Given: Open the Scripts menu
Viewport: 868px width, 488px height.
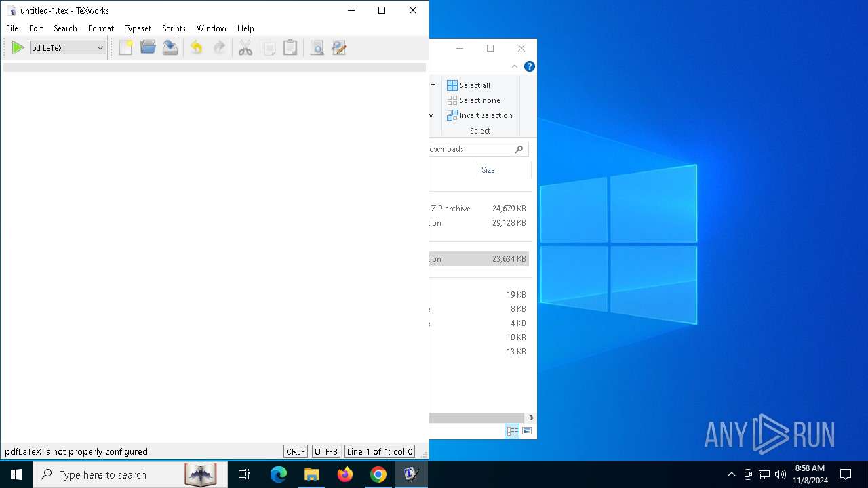Looking at the screenshot, I should tap(174, 28).
